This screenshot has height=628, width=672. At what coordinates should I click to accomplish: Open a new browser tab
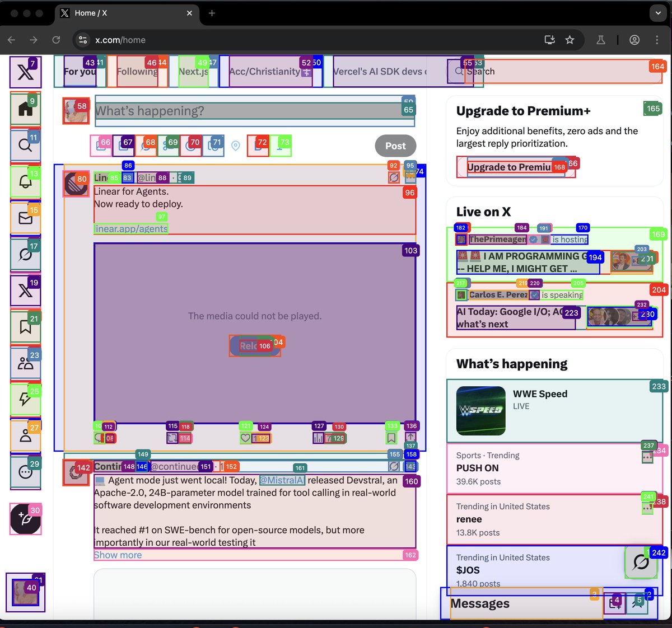point(212,13)
